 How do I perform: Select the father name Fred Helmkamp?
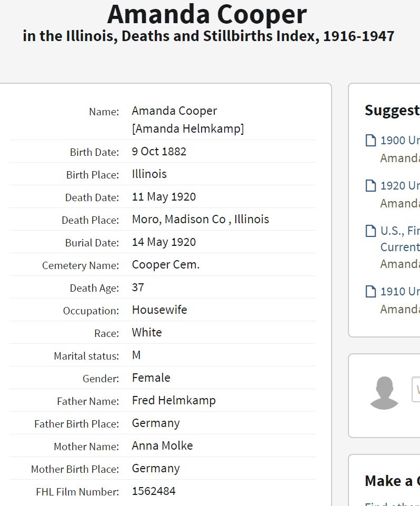pos(174,401)
